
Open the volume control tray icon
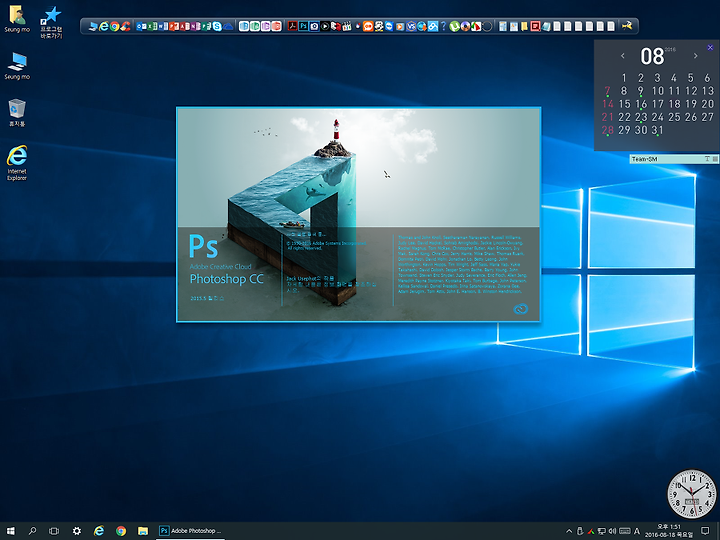coord(612,531)
